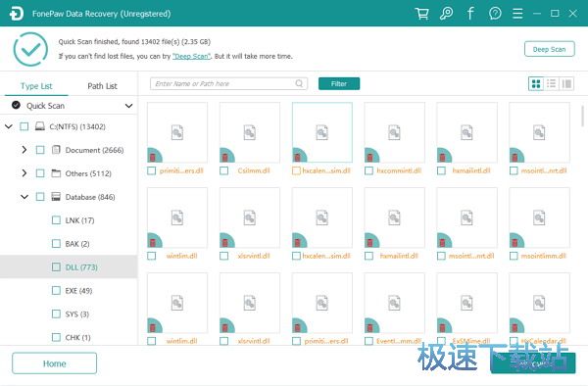Collapse the C:(NTFS) tree node
Image resolution: width=588 pixels, height=386 pixels.
[9, 126]
